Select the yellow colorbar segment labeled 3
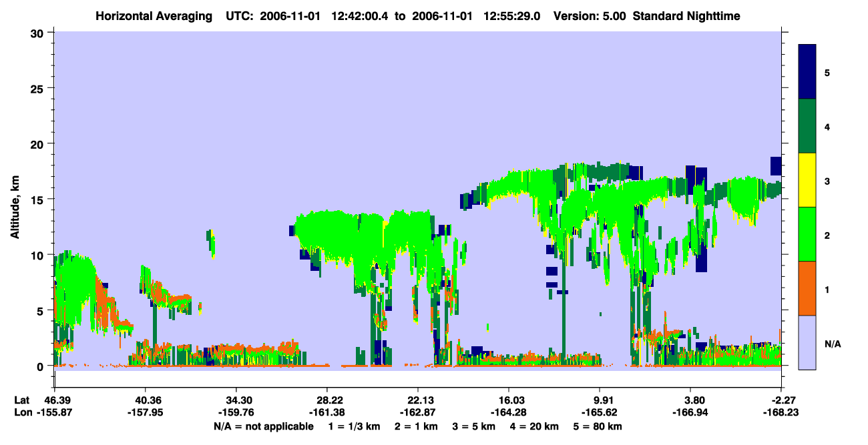 click(x=807, y=180)
